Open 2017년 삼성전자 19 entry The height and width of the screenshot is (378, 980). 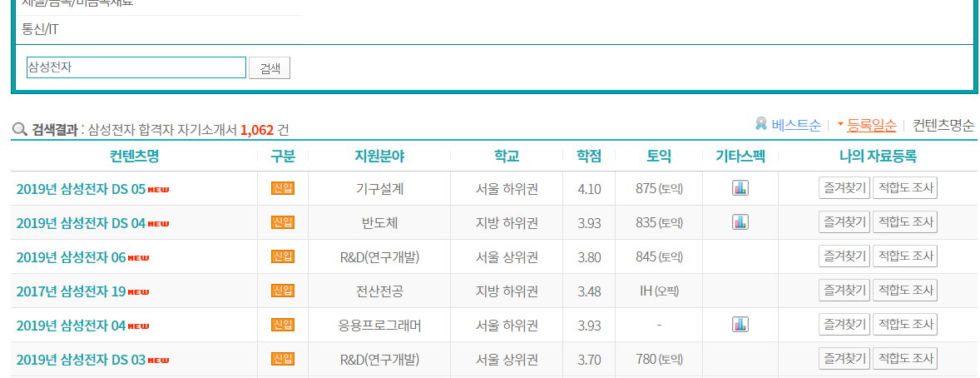pyautogui.click(x=71, y=291)
